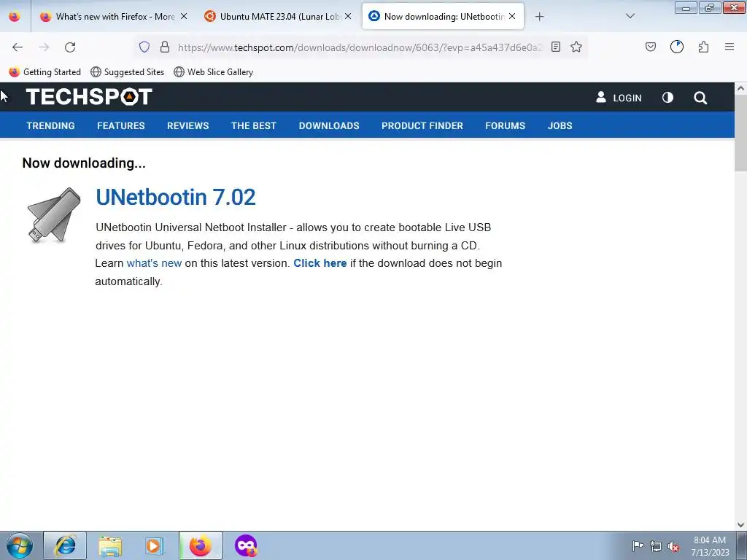
Task: Close the Ubuntu MATE 23.04 tab
Action: [x=348, y=16]
